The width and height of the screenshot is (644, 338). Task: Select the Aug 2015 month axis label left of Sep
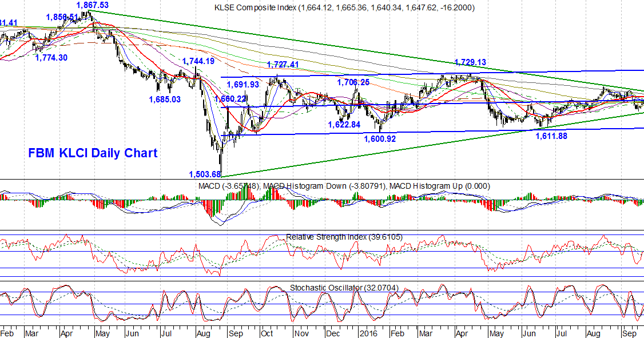point(204,333)
